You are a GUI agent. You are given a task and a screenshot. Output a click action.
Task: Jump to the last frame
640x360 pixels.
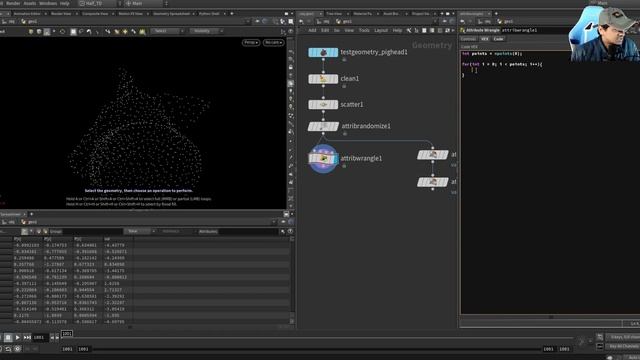pyautogui.click(x=27, y=338)
